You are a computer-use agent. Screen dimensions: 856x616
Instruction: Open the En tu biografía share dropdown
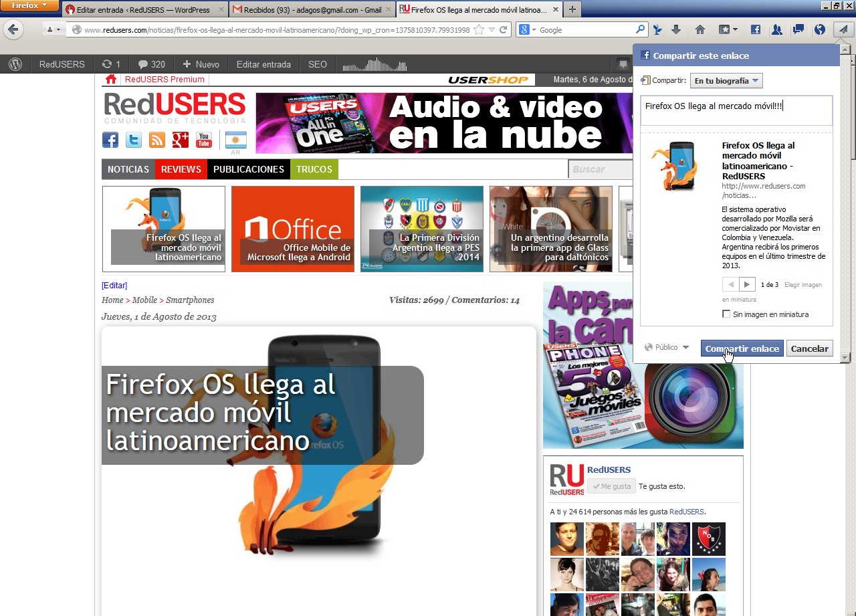[x=726, y=81]
